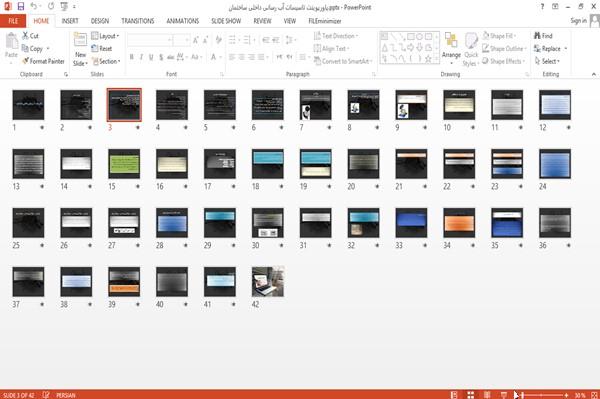Click the Paste clipboard icon

tap(11, 41)
